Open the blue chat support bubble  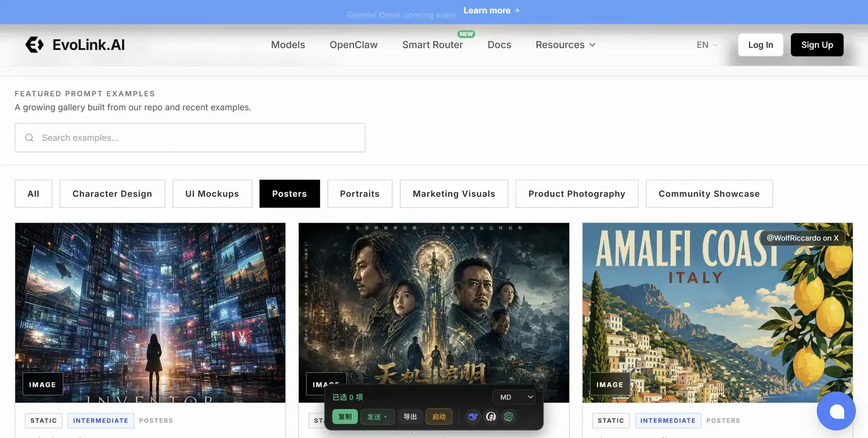836,411
